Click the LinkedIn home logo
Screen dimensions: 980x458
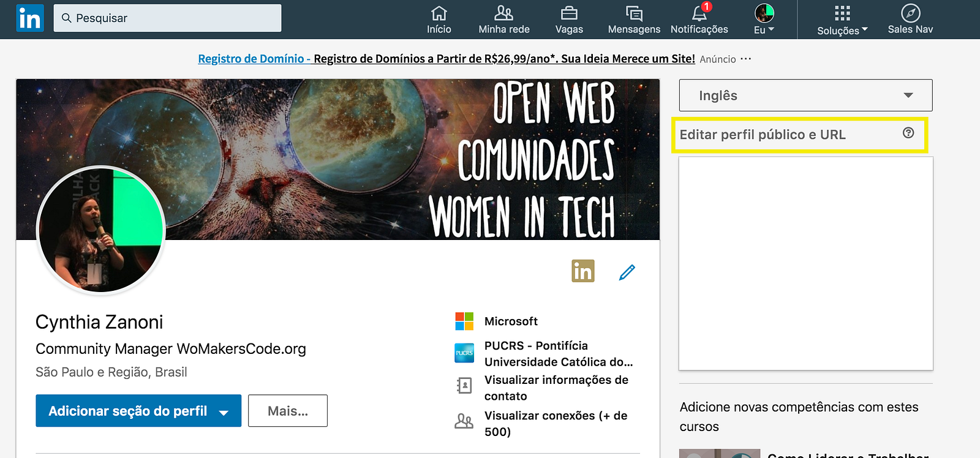(x=29, y=18)
